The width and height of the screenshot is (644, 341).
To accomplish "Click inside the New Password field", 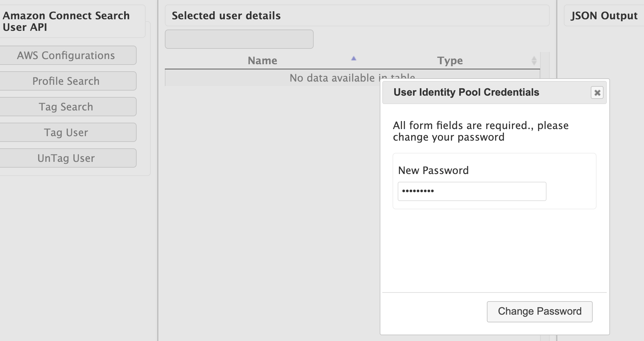I will 471,191.
